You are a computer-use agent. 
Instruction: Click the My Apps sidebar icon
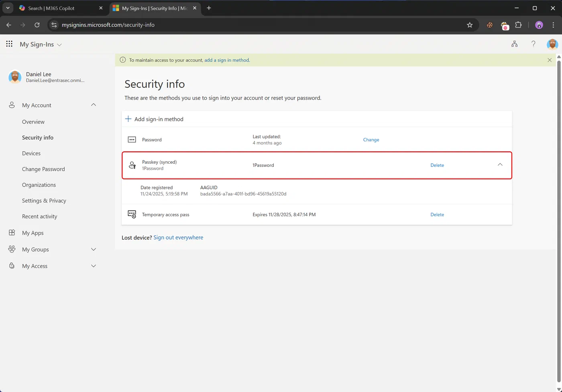(12, 233)
